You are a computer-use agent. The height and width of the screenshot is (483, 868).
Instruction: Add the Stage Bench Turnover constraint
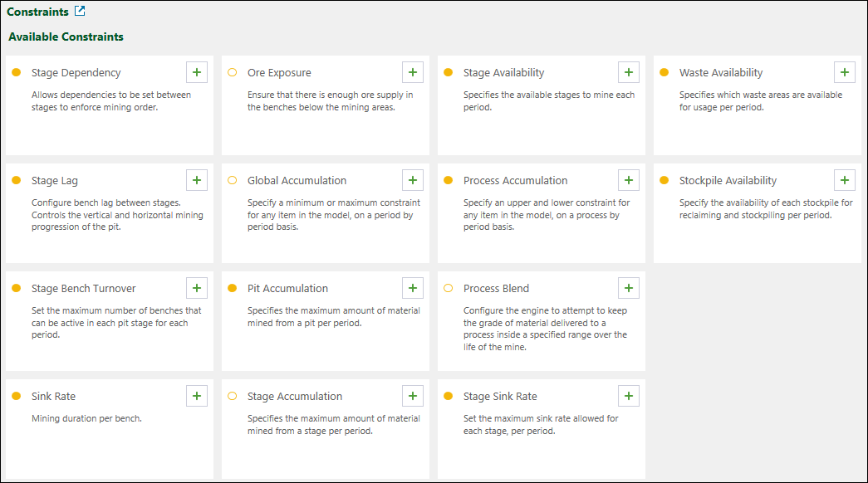(x=197, y=288)
